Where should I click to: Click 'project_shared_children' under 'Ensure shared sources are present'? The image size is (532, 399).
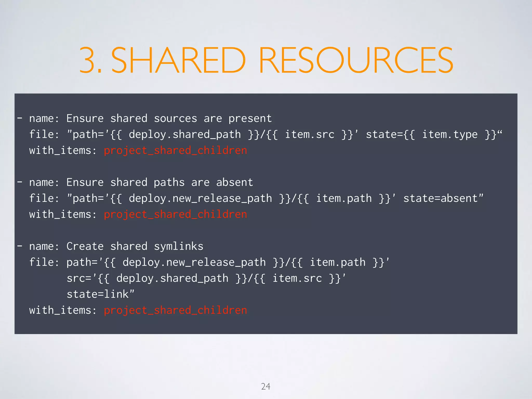click(175, 151)
